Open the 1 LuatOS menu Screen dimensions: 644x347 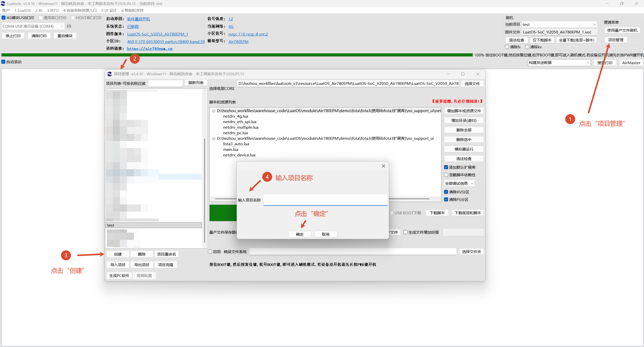22,10
